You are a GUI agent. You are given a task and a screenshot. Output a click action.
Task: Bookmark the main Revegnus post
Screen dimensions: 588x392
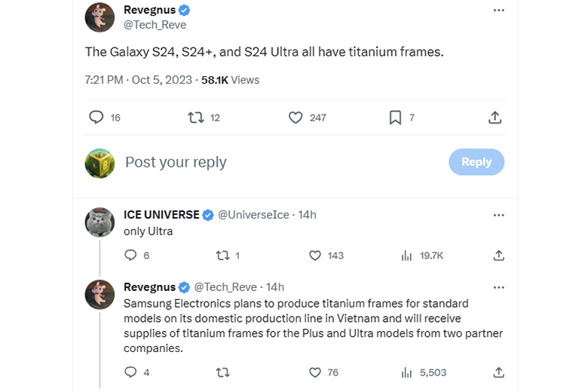point(395,118)
